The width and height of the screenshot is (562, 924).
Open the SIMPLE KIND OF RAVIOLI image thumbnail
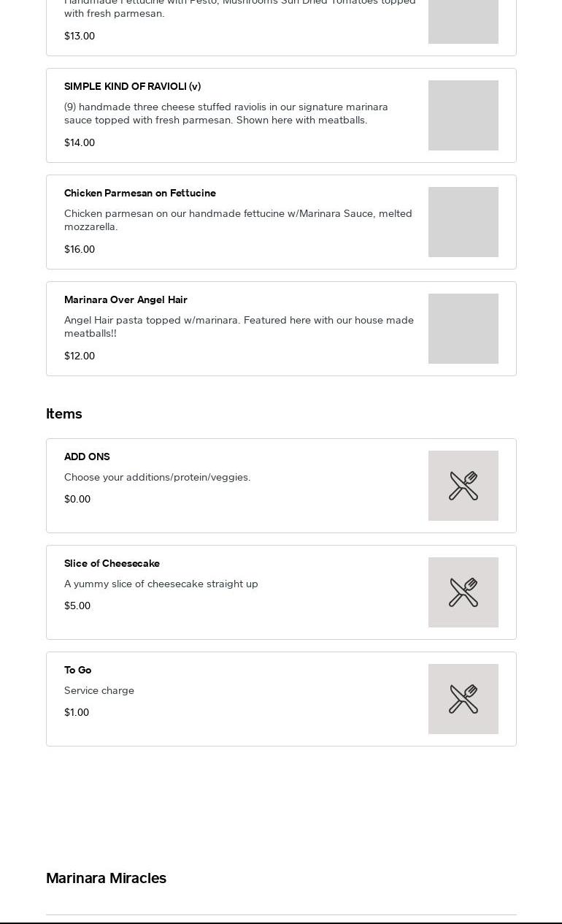coord(463,115)
